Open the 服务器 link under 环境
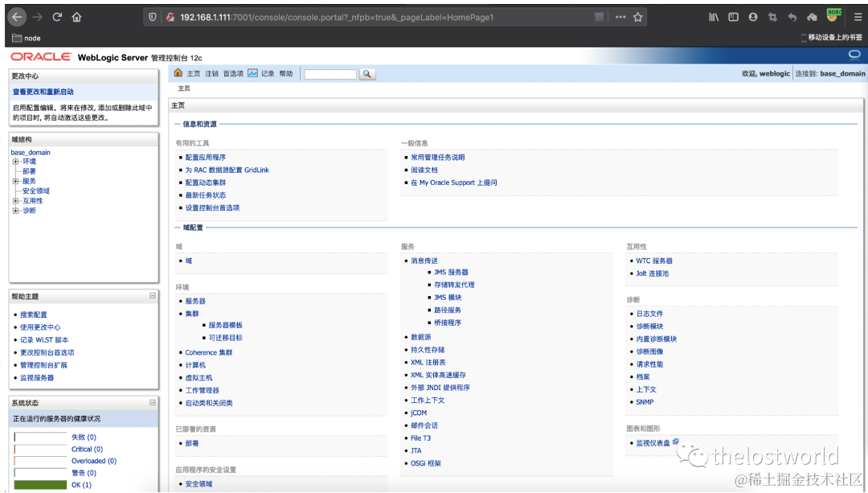 tap(195, 302)
